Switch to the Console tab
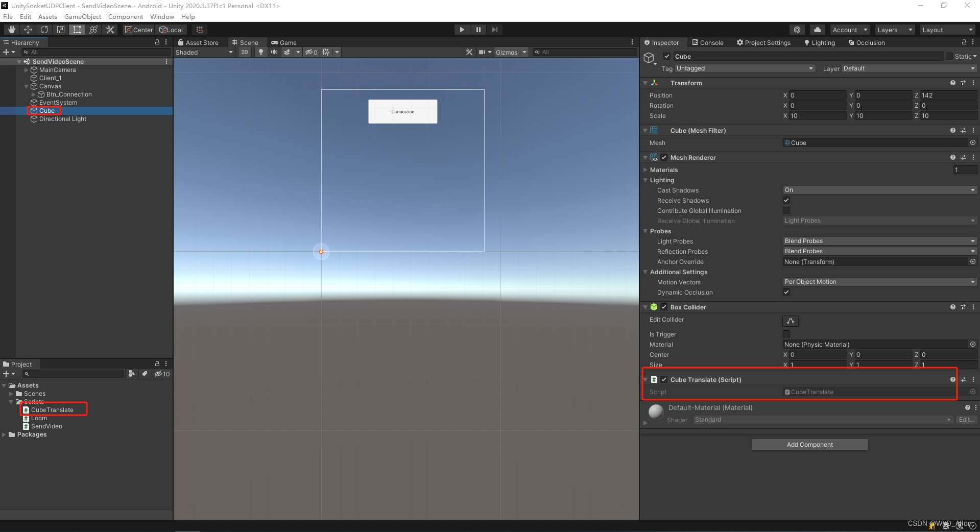The image size is (980, 532). [708, 42]
